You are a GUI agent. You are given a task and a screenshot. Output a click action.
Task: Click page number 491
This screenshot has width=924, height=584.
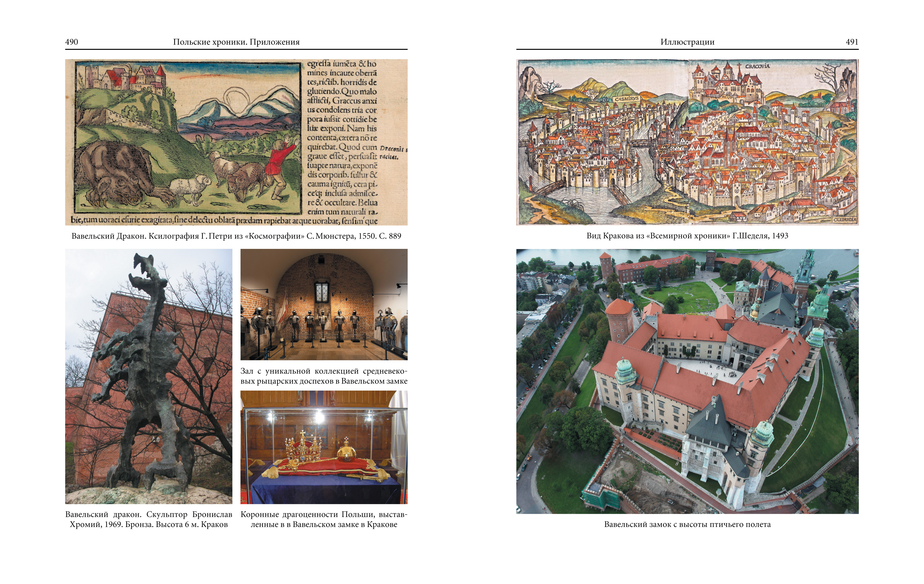pos(851,42)
